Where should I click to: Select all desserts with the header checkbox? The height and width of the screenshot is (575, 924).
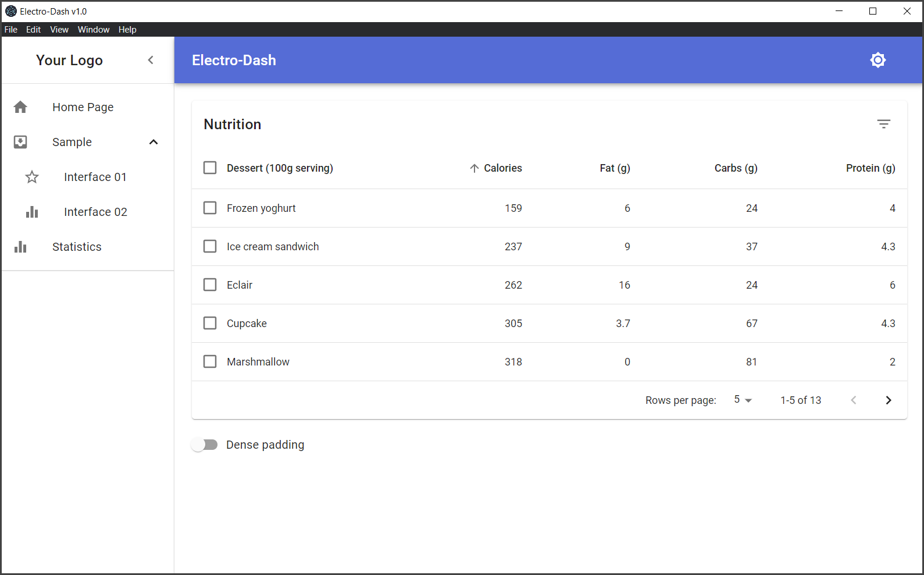[x=210, y=168]
